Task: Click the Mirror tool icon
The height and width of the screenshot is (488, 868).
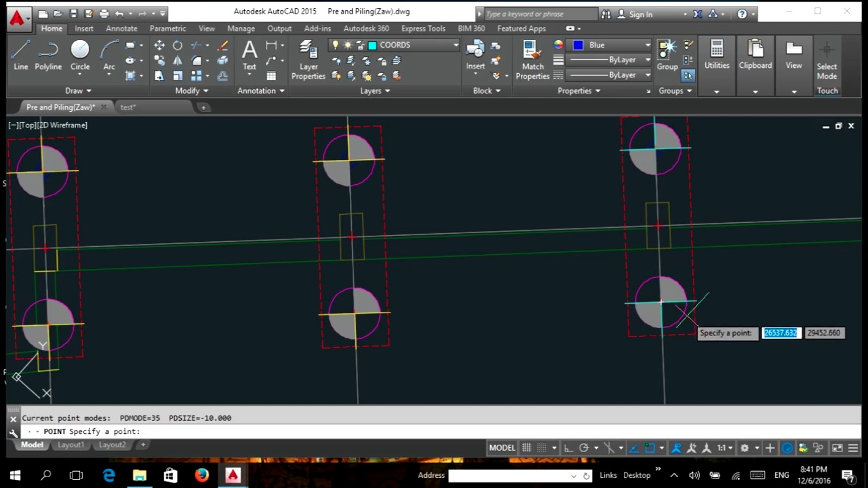Action: (x=177, y=61)
